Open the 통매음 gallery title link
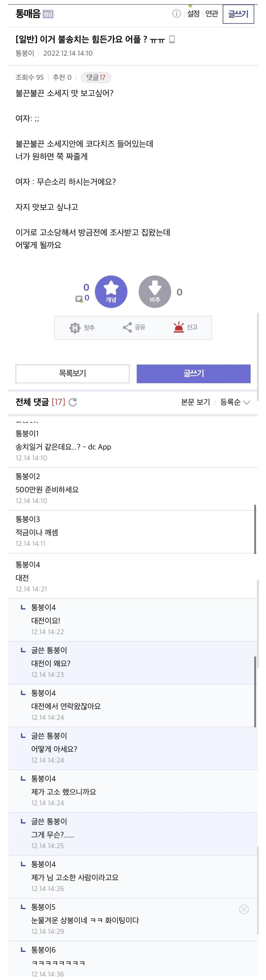The height and width of the screenshot is (980, 266). coord(28,14)
